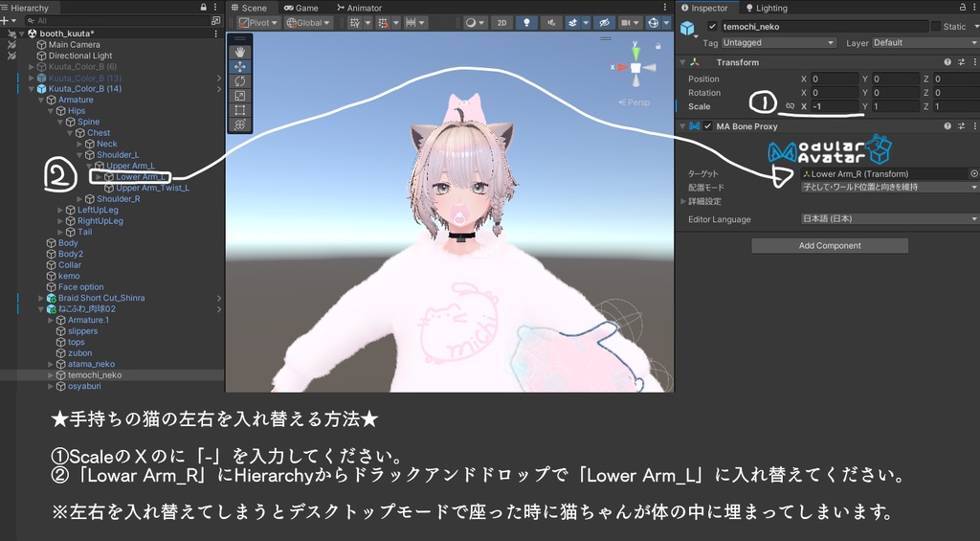Viewport: 980px width, 541px height.
Task: Open the Gizmos dropdown arrow
Action: pos(666,23)
